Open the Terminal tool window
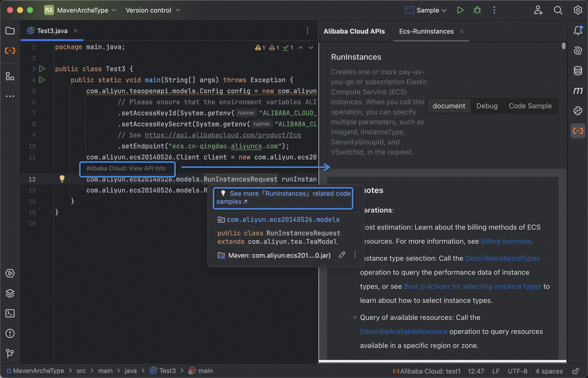The width and height of the screenshot is (588, 378). click(10, 313)
